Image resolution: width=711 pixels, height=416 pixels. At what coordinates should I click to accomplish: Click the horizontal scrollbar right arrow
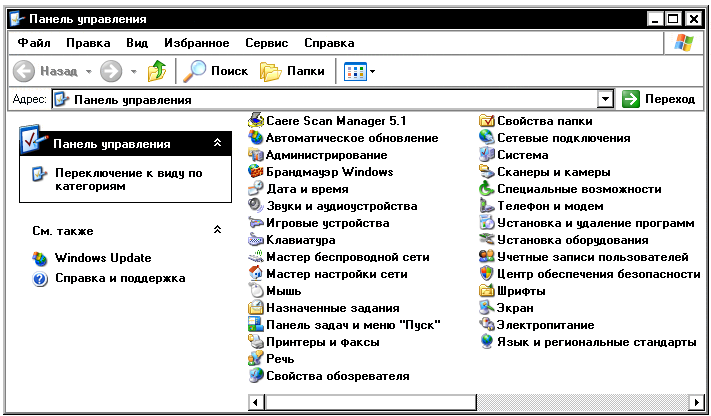696,402
